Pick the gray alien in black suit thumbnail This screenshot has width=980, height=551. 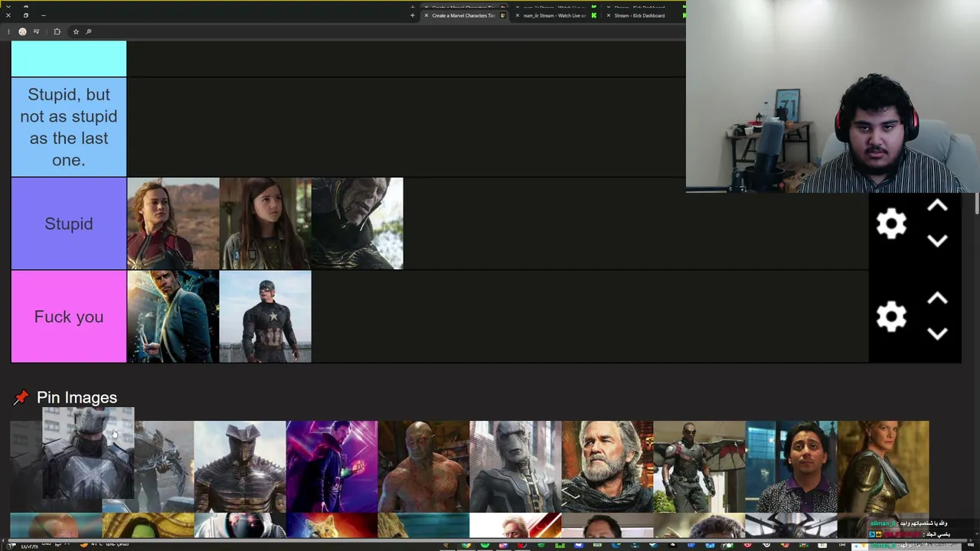(515, 466)
